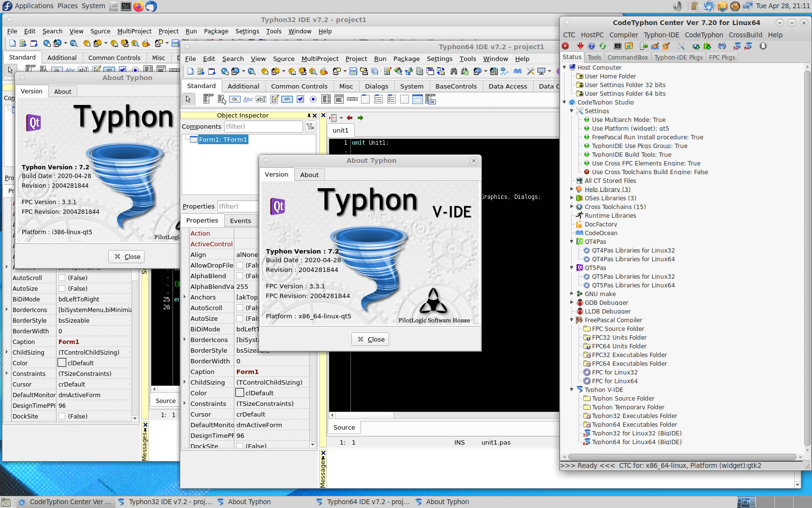This screenshot has height=508, width=812.
Task: Click the green refresh icon in CodeTyphon Center
Action: click(x=603, y=46)
